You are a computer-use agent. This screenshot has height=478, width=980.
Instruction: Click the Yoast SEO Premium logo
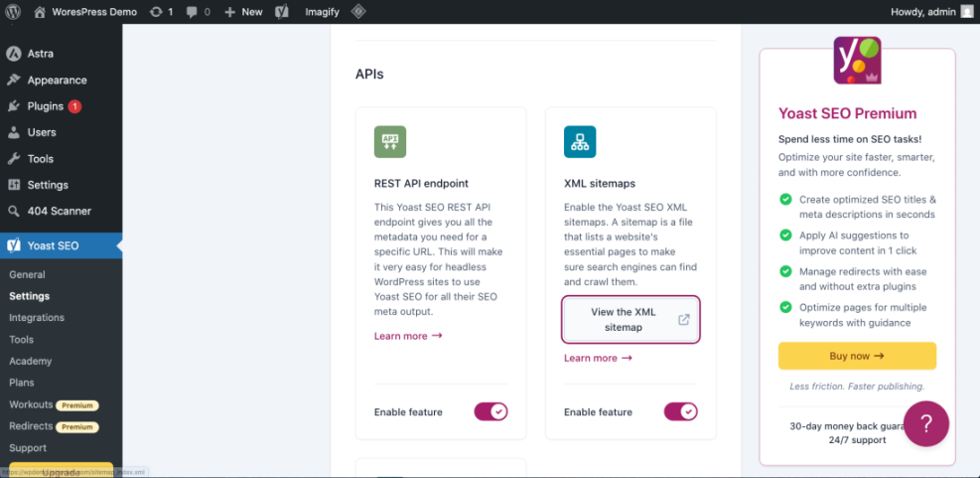click(858, 60)
